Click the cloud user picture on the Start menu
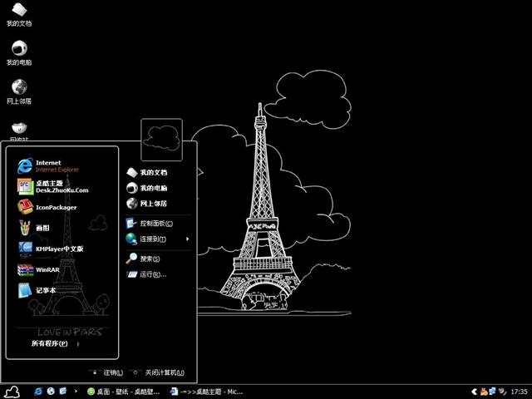The height and width of the screenshot is (399, 532). point(161,140)
